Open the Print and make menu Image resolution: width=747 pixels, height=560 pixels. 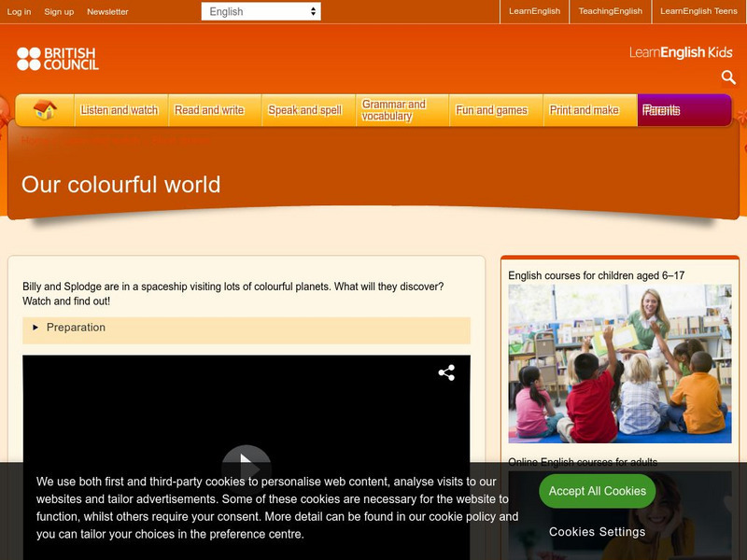click(590, 110)
